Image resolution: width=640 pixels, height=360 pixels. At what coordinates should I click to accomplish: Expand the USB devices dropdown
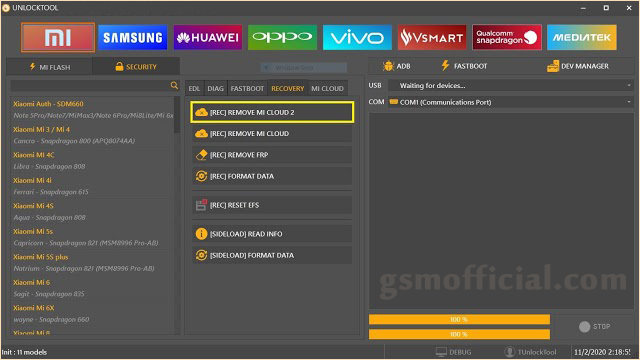(x=629, y=85)
